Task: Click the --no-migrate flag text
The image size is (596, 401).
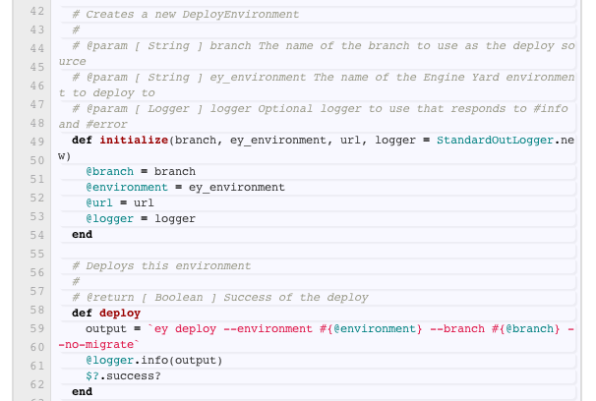Action: (96, 345)
